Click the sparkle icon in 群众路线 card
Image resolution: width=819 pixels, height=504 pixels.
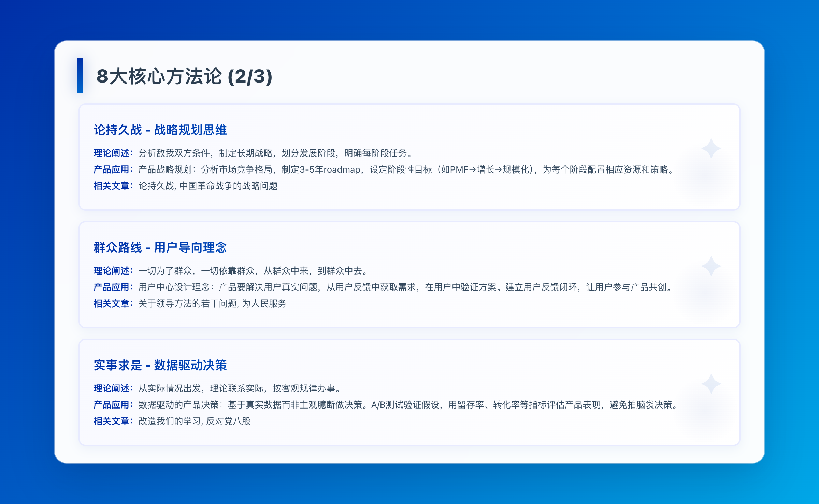click(711, 266)
